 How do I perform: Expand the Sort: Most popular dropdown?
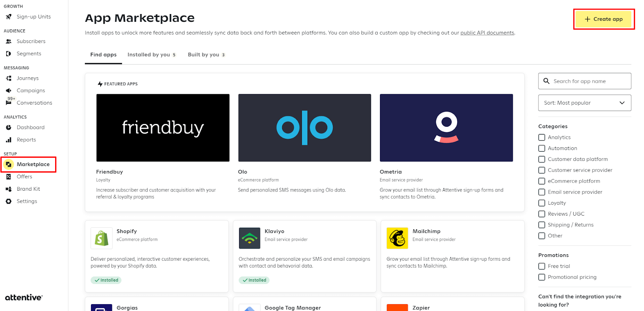(x=584, y=103)
